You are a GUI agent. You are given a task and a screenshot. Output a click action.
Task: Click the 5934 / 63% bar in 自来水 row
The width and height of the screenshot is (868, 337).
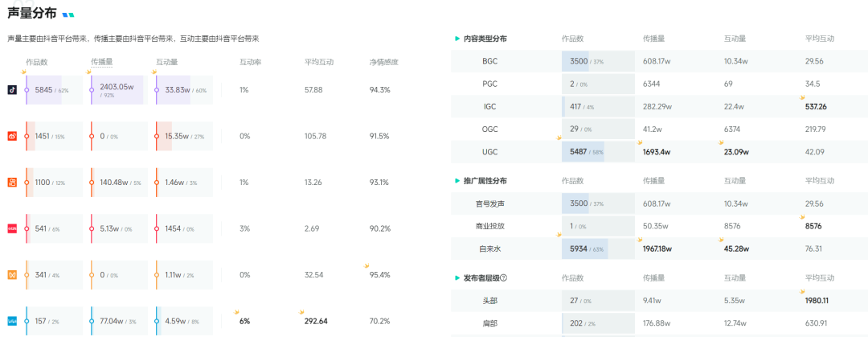(599, 249)
